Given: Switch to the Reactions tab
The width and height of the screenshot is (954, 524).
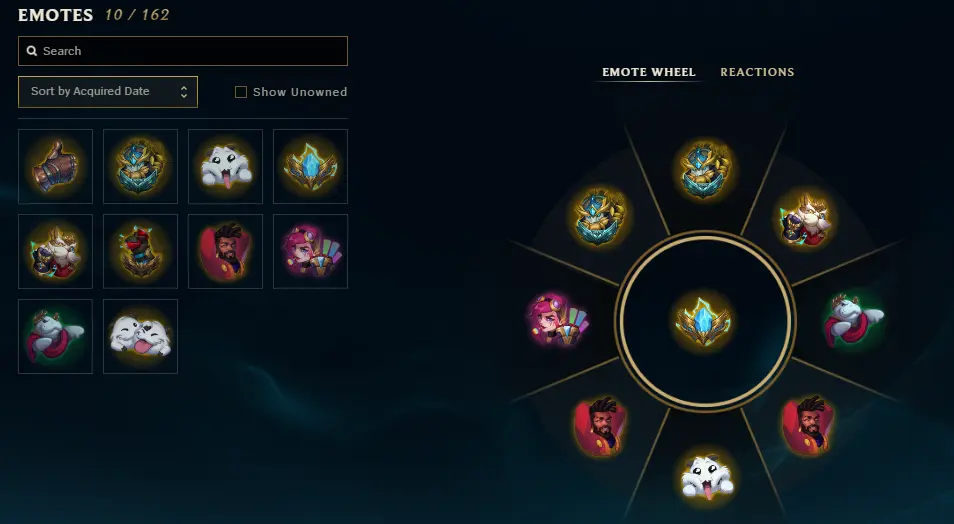Looking at the screenshot, I should click(757, 72).
